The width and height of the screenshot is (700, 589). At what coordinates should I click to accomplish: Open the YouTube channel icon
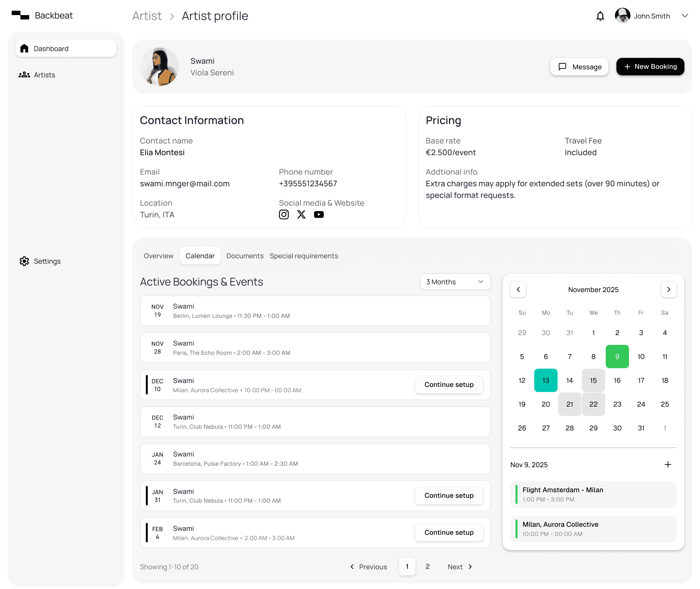319,214
